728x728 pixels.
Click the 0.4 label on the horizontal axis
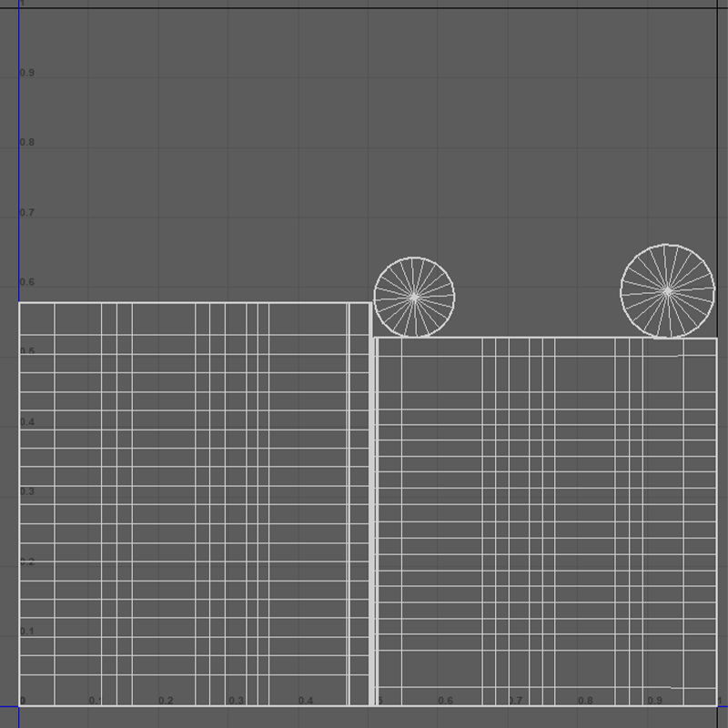pos(306,700)
